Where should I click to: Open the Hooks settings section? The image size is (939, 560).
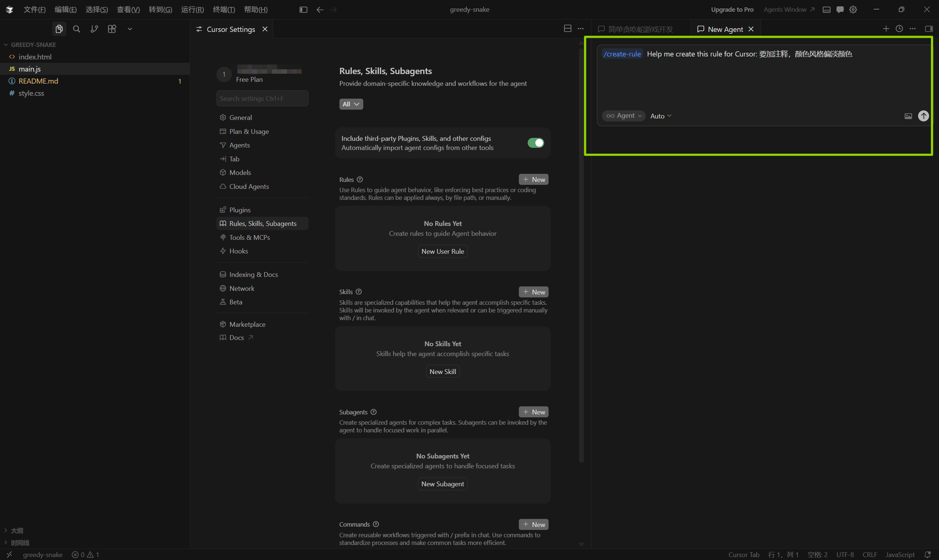point(262,251)
